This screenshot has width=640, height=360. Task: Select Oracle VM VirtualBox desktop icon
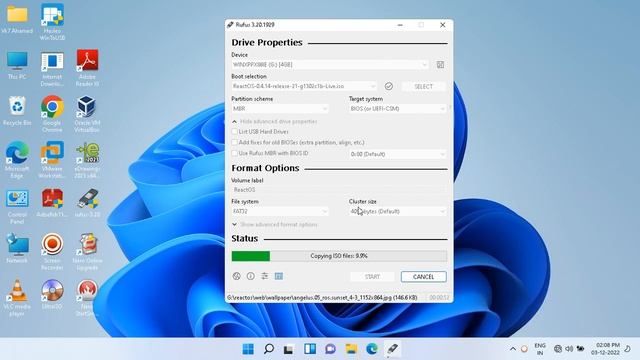[x=87, y=114]
